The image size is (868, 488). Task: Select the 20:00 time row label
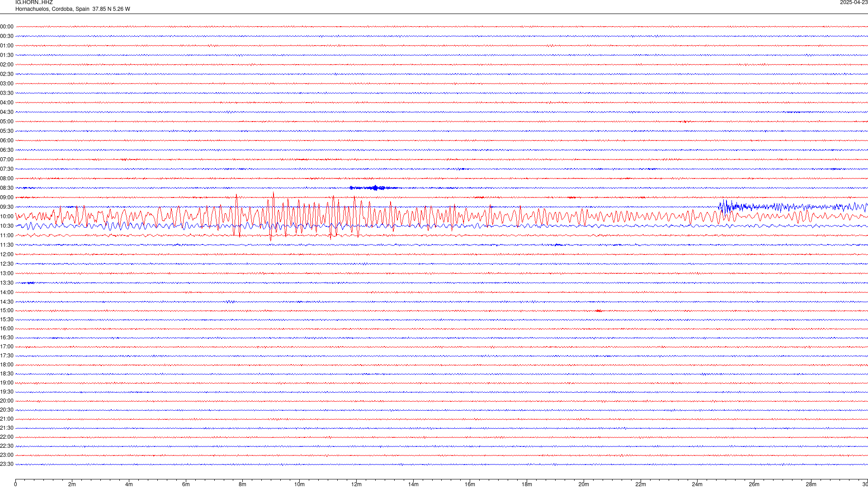pyautogui.click(x=7, y=401)
